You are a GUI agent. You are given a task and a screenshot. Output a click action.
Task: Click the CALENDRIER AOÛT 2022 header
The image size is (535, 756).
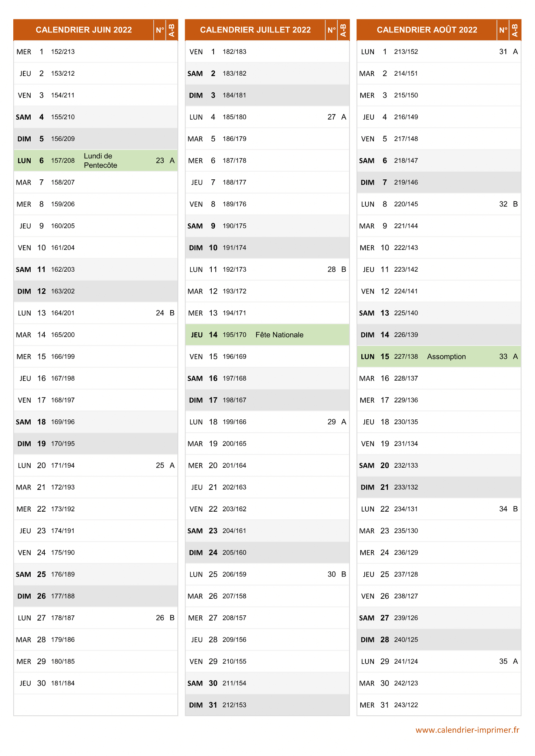point(427,30)
